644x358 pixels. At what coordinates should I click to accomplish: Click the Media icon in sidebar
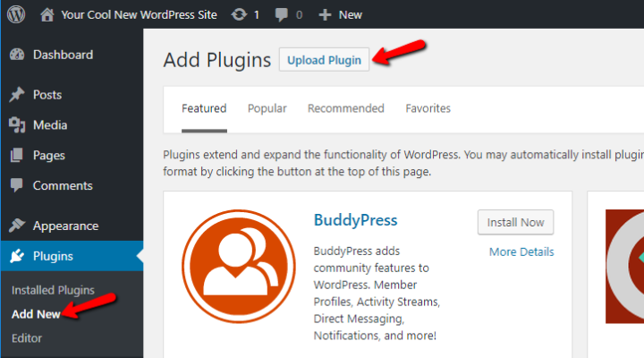[x=17, y=125]
